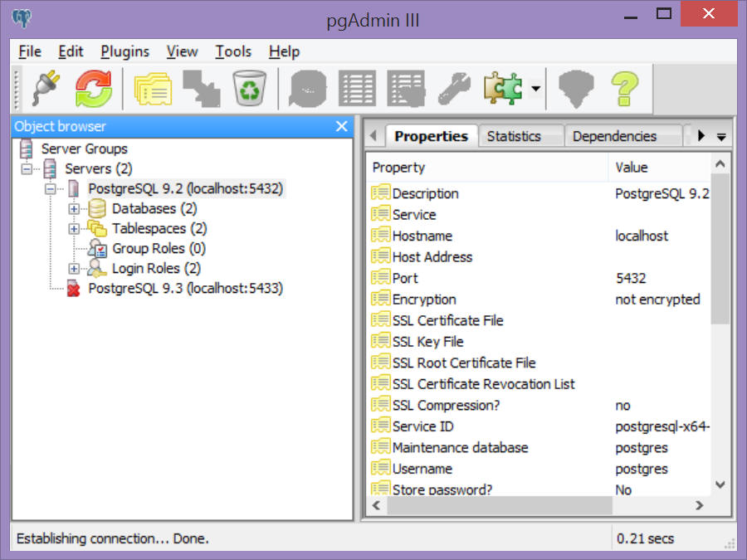Click the vertical scrollbar thumb in properties list

click(x=720, y=249)
